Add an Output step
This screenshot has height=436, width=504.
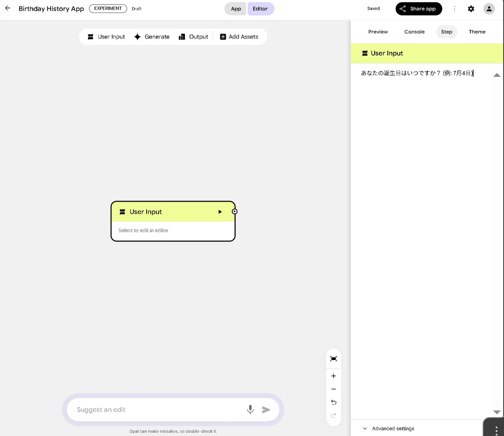193,37
